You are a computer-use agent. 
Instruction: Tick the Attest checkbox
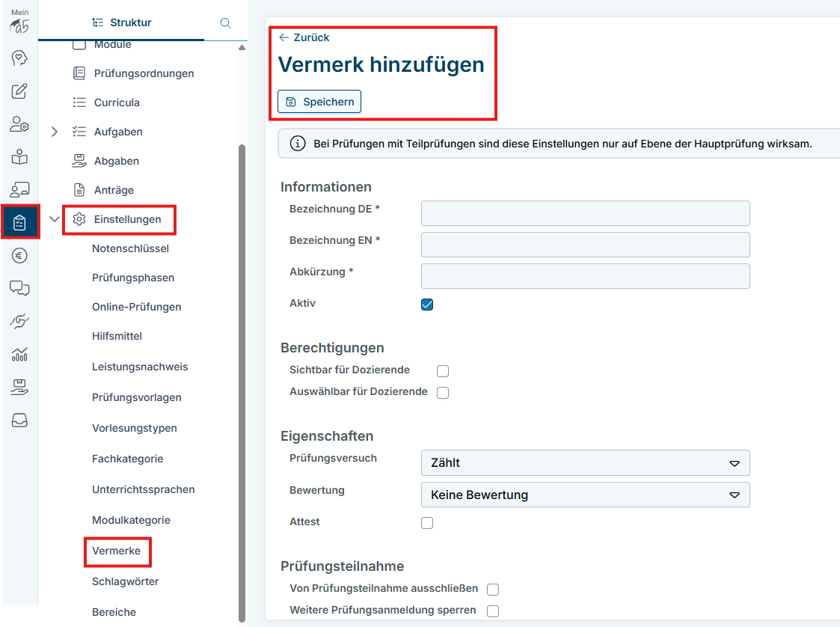point(427,523)
